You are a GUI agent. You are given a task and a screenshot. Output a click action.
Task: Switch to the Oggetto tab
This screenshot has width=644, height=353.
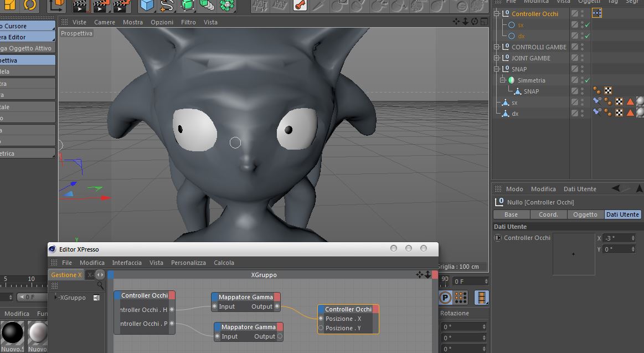(585, 214)
